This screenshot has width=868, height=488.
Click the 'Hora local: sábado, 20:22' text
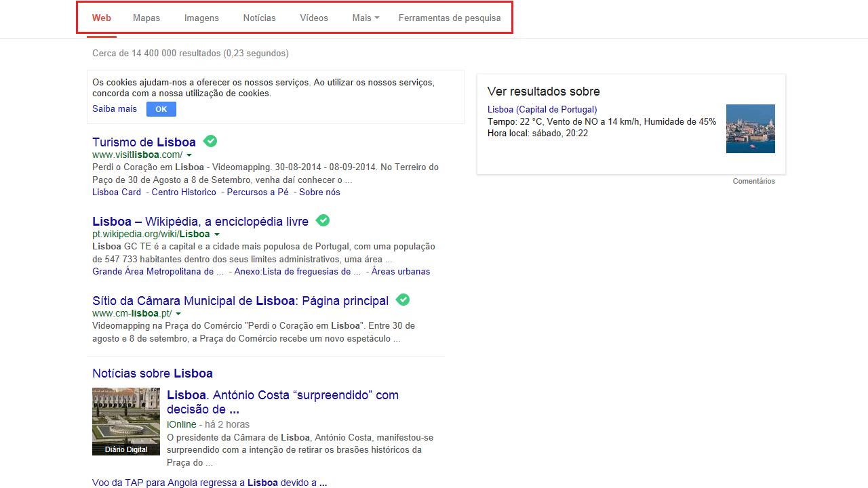(538, 134)
